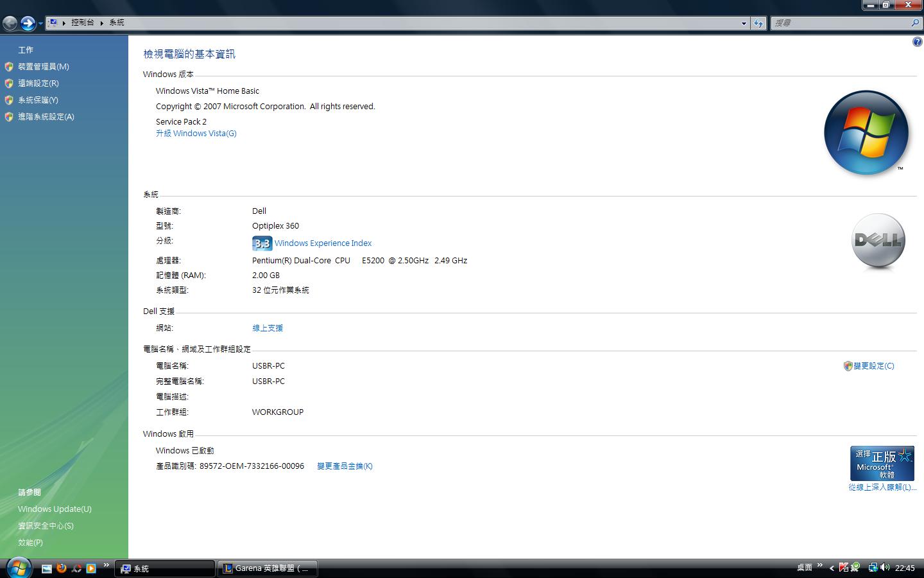
Task: Open Kaspersky tray icon
Action: pos(844,568)
